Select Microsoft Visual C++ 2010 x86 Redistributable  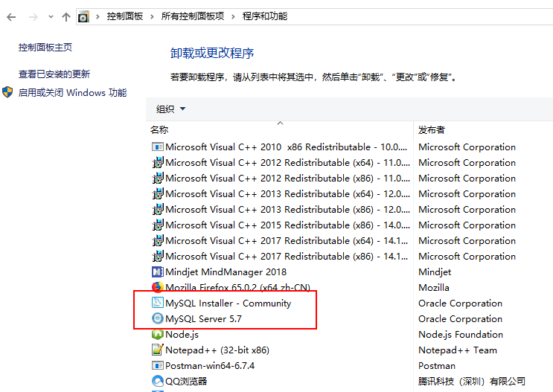(x=286, y=147)
